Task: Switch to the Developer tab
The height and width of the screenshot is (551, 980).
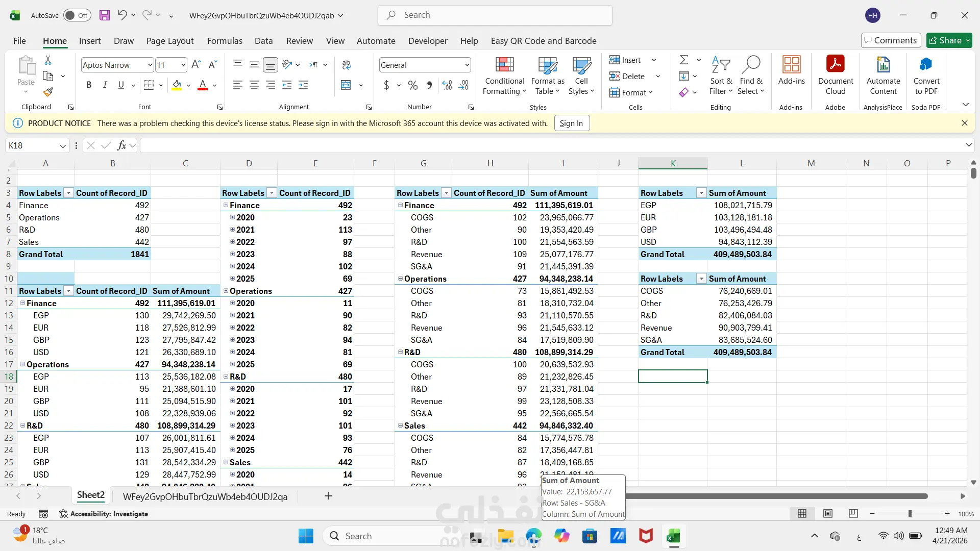Action: pos(428,41)
